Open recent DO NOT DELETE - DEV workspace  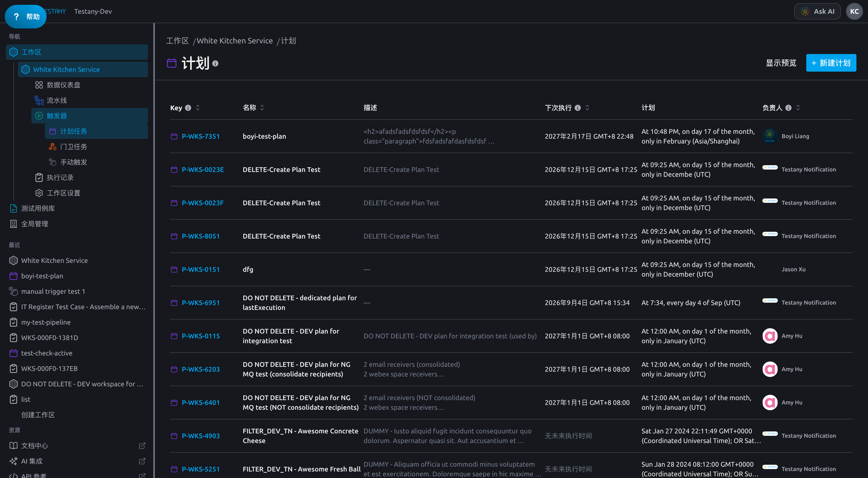click(77, 384)
